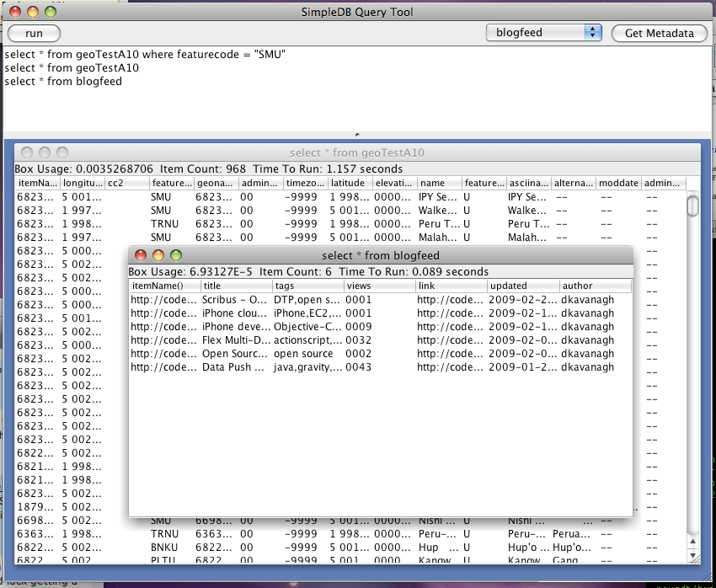Sort blogfeed by updated column header
This screenshot has height=588, width=716.
coord(523,286)
